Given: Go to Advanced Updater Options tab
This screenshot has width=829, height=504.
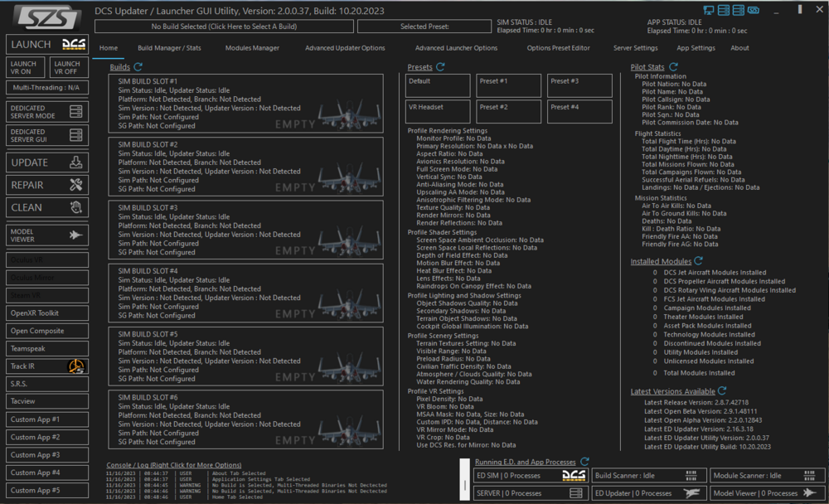Looking at the screenshot, I should coord(345,48).
